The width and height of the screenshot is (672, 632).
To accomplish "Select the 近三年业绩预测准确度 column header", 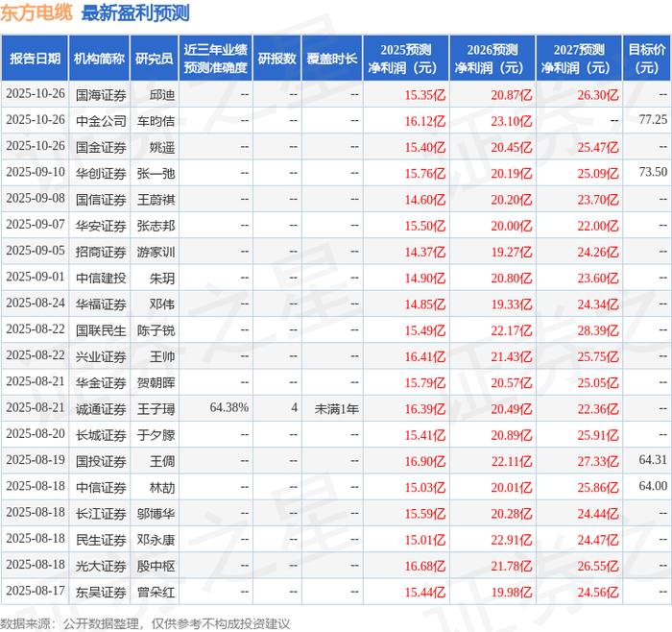I will tap(216, 59).
